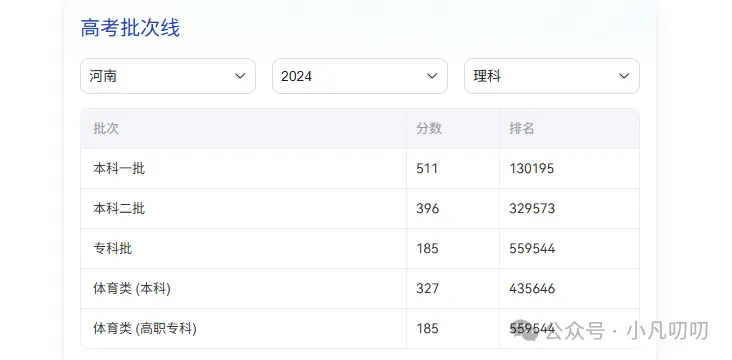Click the 高考批次线 heading

coord(130,28)
